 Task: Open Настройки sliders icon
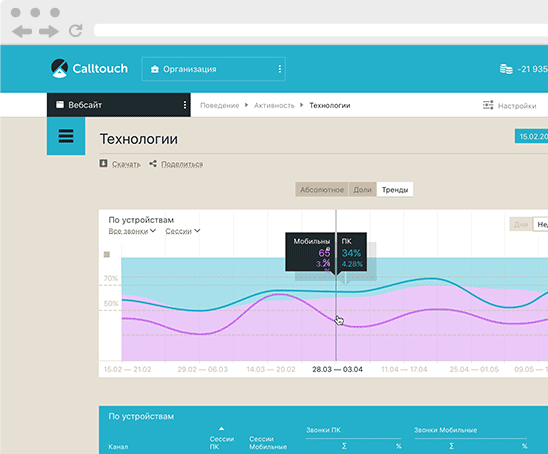pyautogui.click(x=488, y=105)
